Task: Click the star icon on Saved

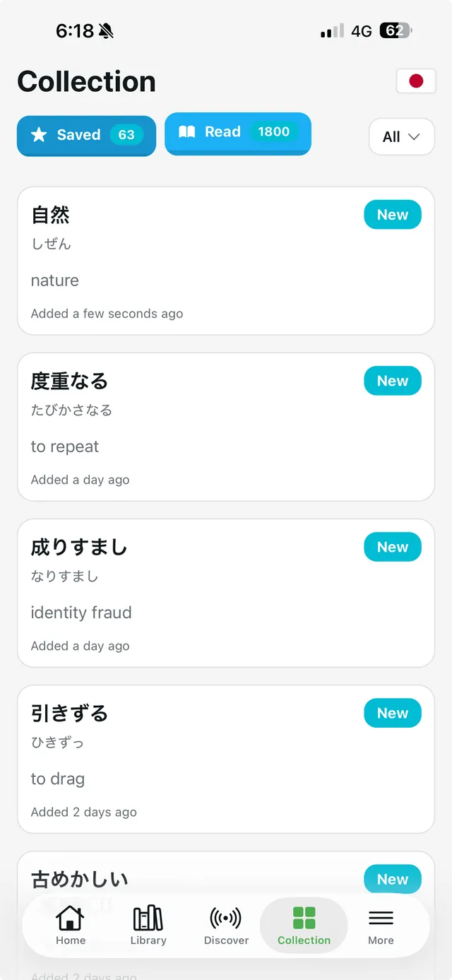Action: (39, 134)
